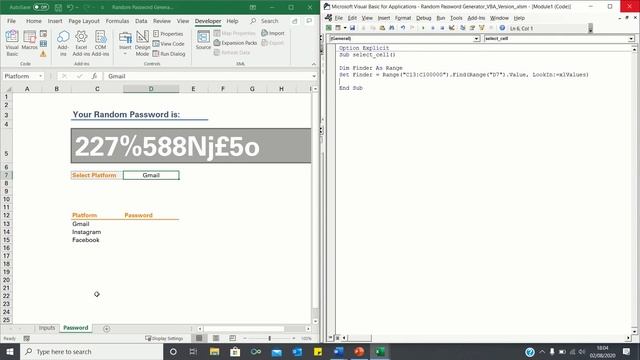This screenshot has height=360, width=640.
Task: Click the Break pause icon in VBA toolbar
Action: pos(433,28)
